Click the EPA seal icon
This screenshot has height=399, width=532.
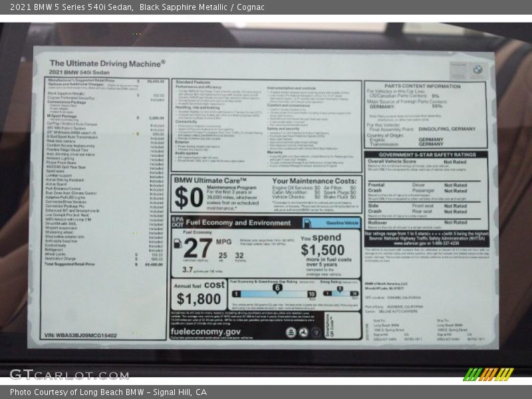pyautogui.click(x=291, y=332)
